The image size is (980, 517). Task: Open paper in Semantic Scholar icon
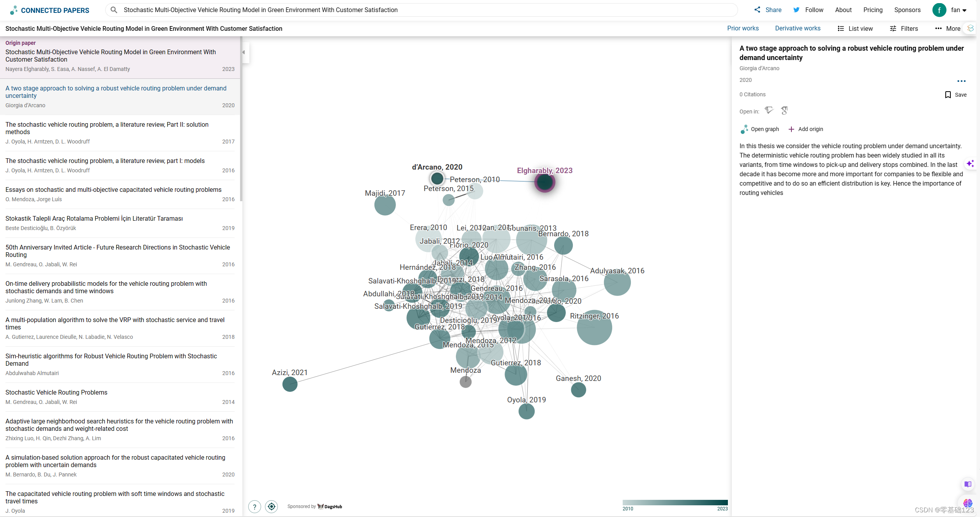[769, 111]
